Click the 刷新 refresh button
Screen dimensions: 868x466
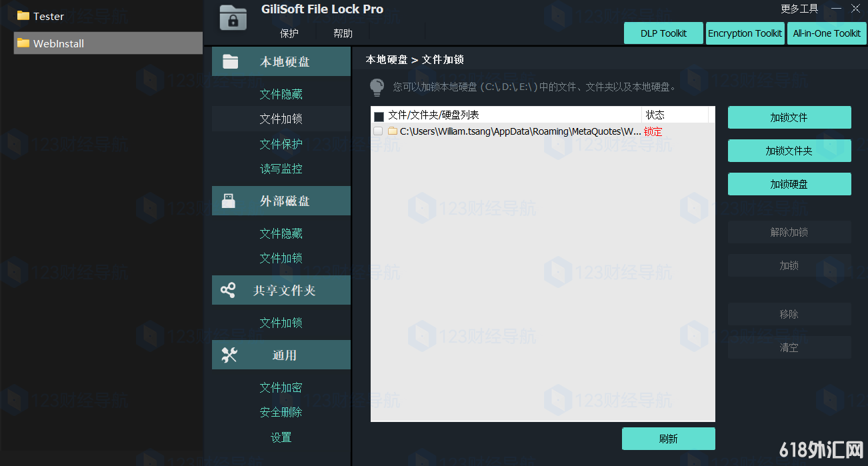coord(669,439)
